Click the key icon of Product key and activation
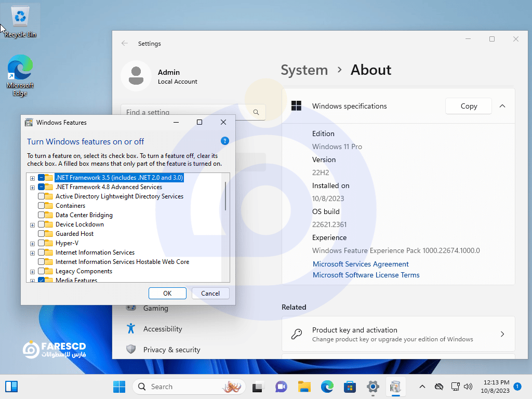532x399 pixels. point(297,334)
